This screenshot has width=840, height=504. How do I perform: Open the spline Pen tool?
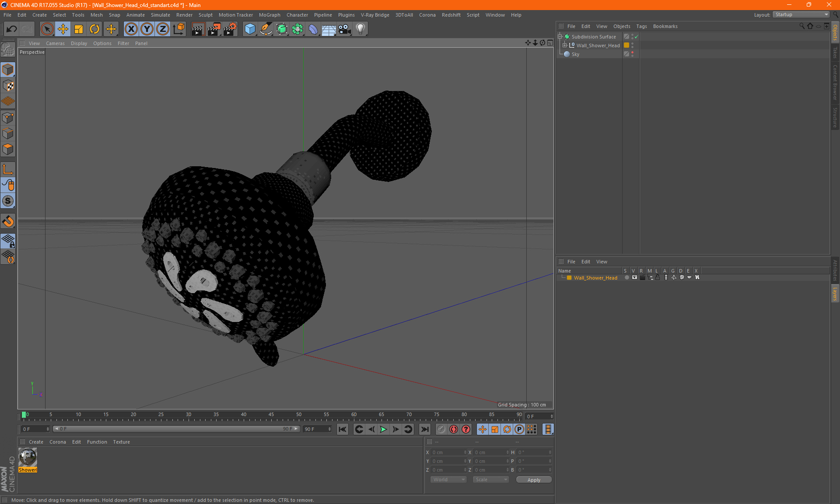pyautogui.click(x=266, y=29)
